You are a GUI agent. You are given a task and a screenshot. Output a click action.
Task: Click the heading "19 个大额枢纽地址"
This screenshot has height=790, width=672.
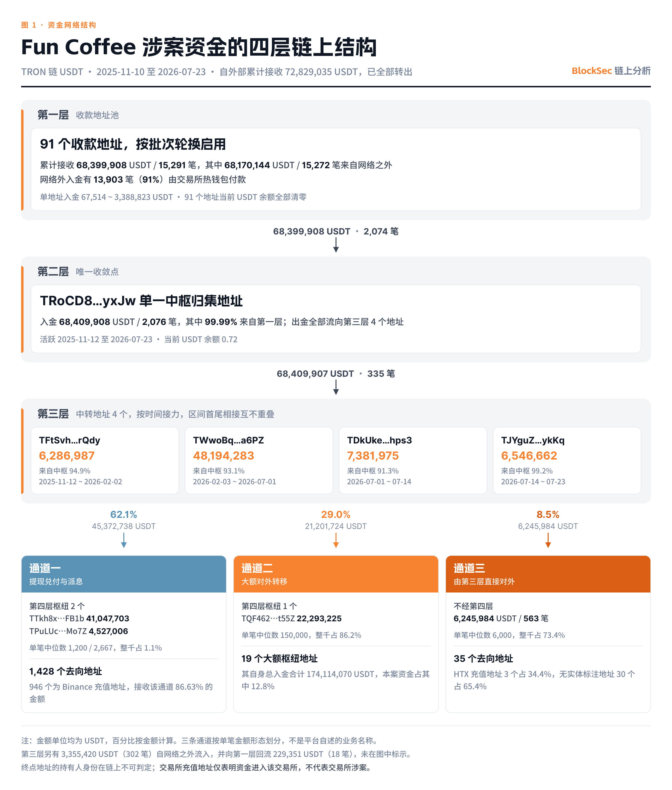pyautogui.click(x=280, y=658)
